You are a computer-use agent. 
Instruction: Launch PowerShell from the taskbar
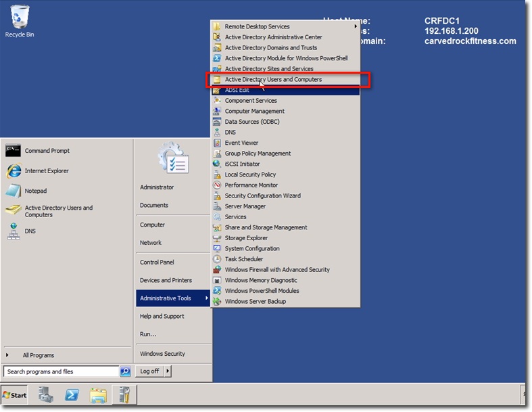(72, 395)
